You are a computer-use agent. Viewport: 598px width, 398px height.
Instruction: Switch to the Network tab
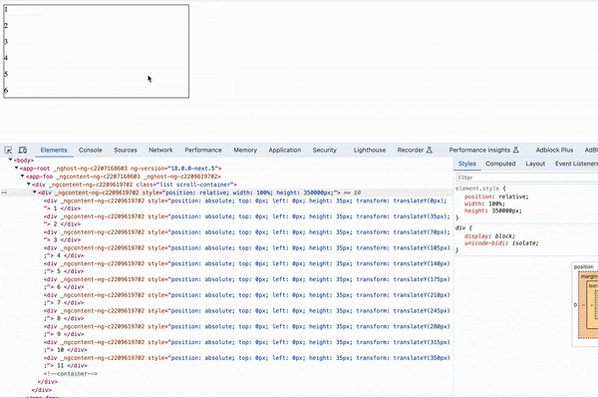point(161,150)
